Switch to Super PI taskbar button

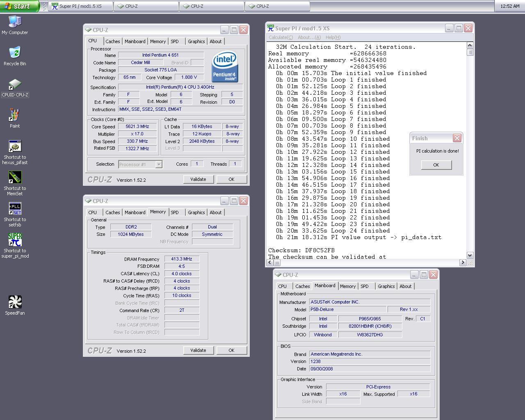(x=81, y=6)
